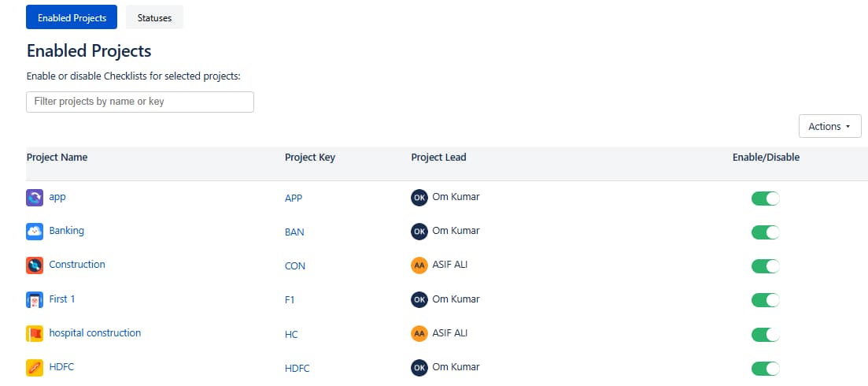Click the Project Name column header
Viewport: 868px width, 386px height.
(x=57, y=158)
